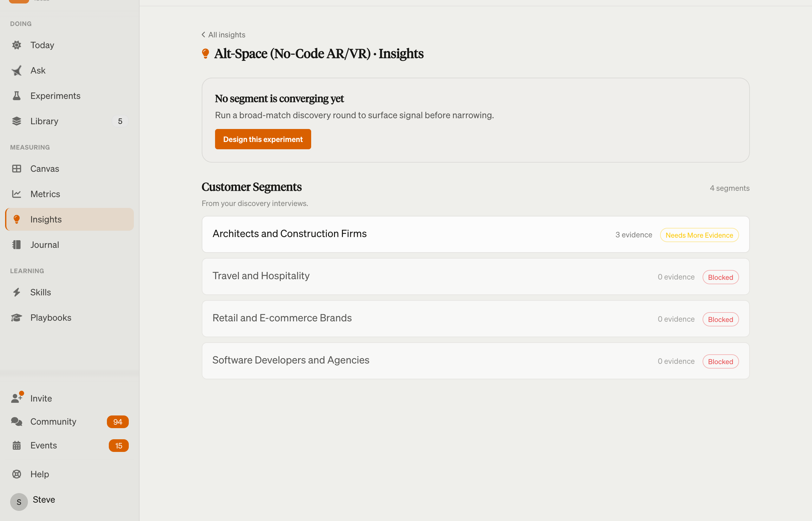Image resolution: width=812 pixels, height=521 pixels.
Task: Go back to All insights
Action: (224, 35)
